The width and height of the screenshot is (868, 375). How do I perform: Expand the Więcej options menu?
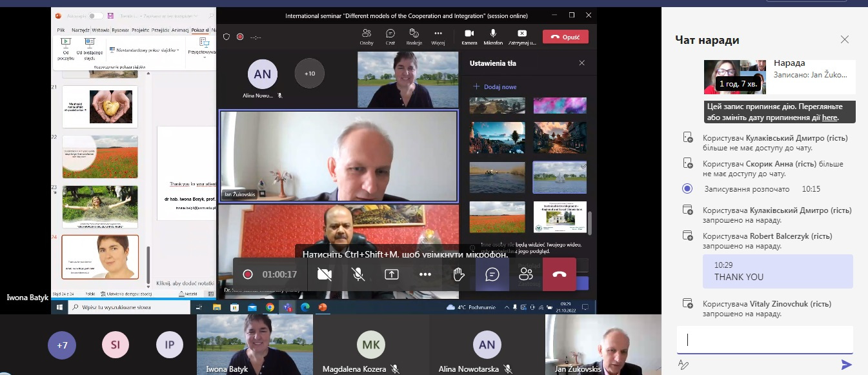pos(438,36)
